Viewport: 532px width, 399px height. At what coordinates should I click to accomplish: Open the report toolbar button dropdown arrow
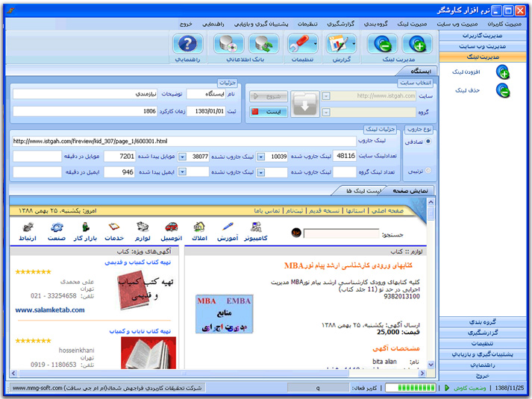[354, 44]
